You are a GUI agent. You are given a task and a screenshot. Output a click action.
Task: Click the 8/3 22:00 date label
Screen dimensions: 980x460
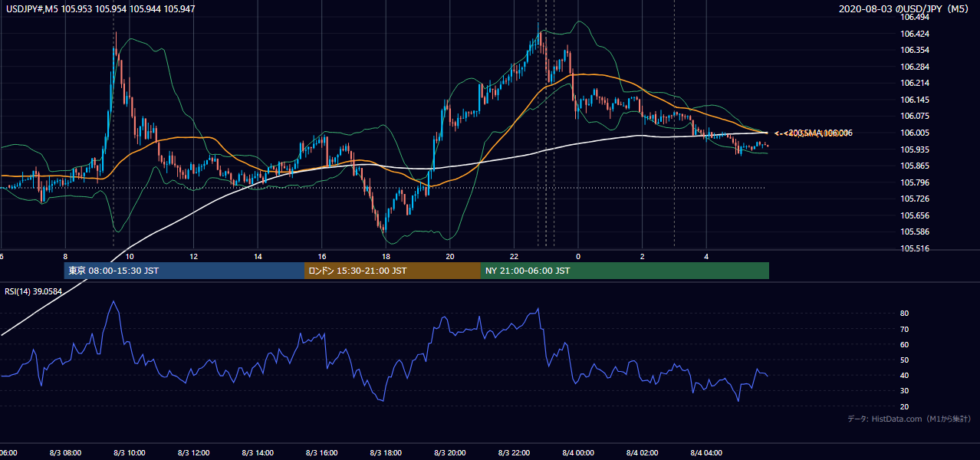(514, 453)
